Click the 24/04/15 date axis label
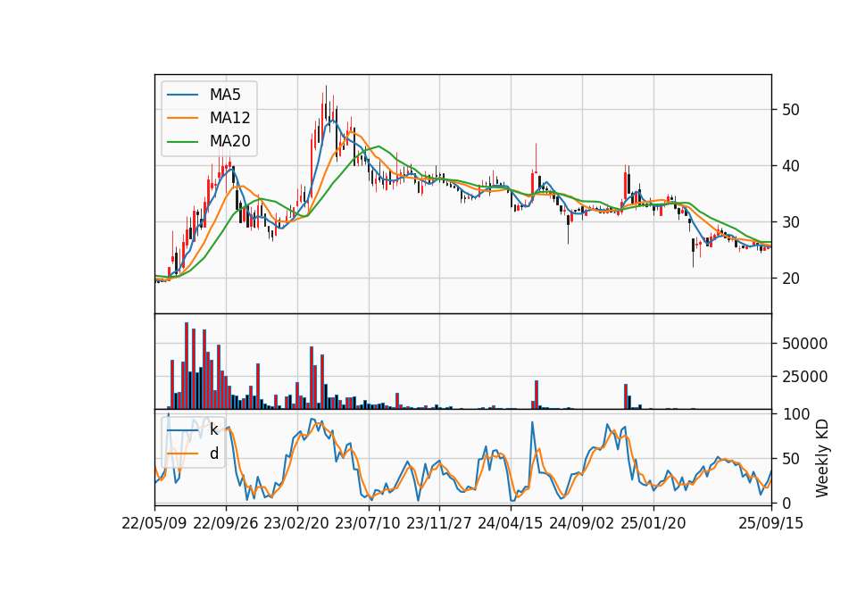 pyautogui.click(x=511, y=523)
